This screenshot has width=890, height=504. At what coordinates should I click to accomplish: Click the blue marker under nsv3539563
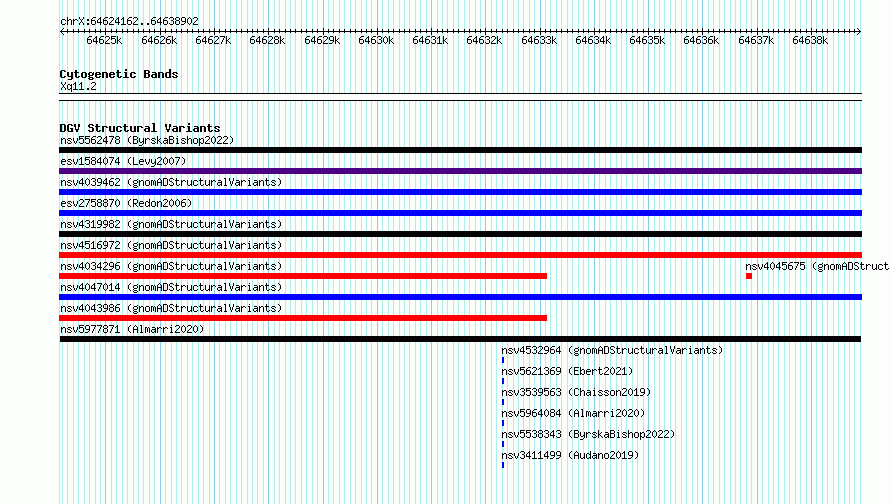click(503, 402)
